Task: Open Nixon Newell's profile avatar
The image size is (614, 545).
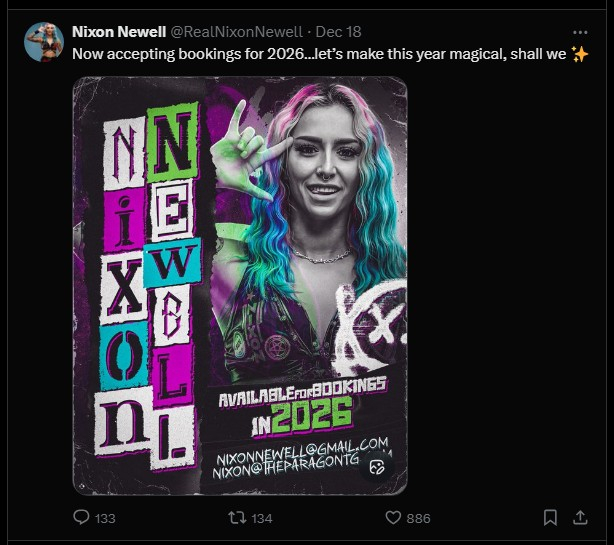Action: click(44, 42)
